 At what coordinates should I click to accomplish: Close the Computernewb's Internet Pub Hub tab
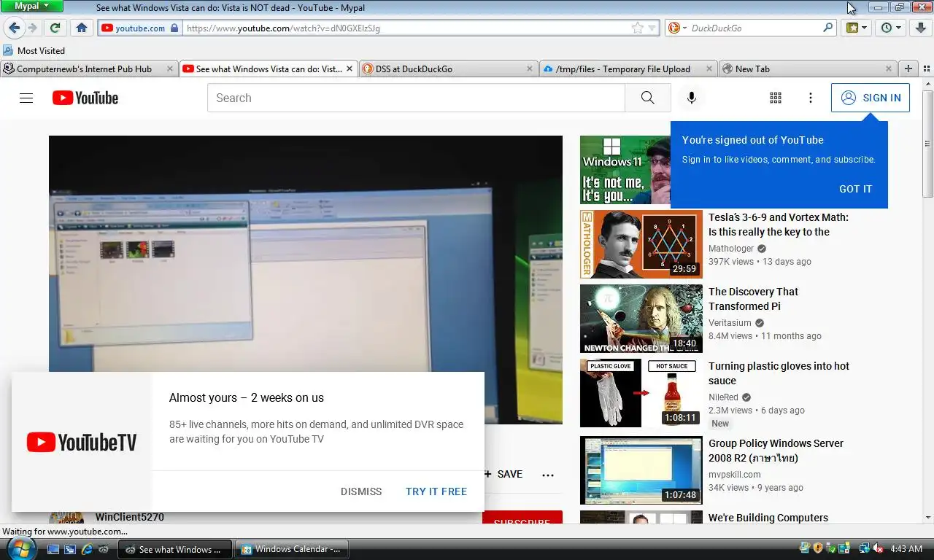[x=169, y=69]
